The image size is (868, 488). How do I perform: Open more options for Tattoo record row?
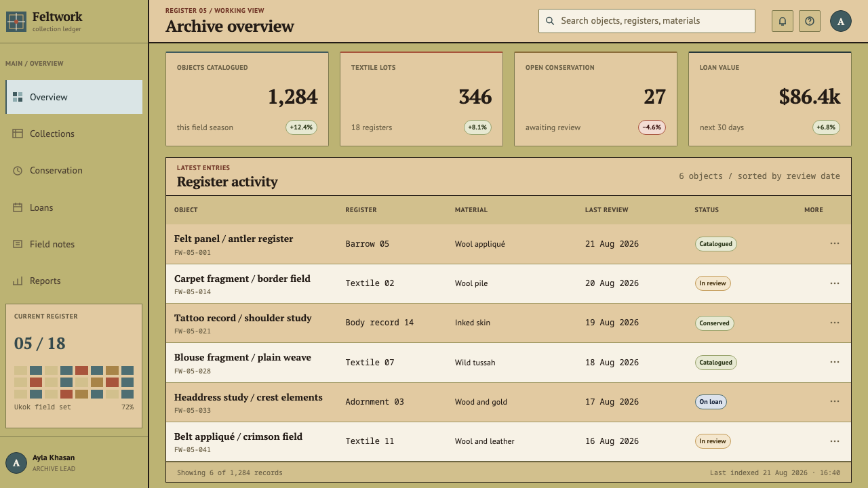pos(835,323)
